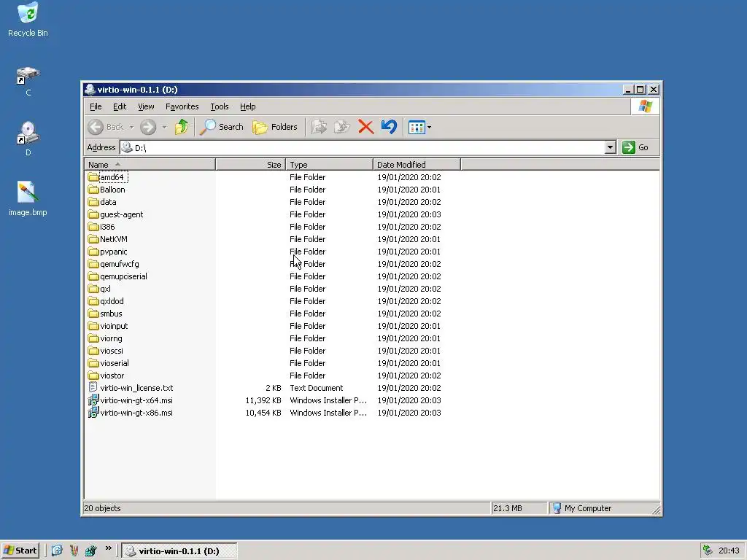Select the virtio-win-gt-x86.msi installer icon

click(x=93, y=413)
